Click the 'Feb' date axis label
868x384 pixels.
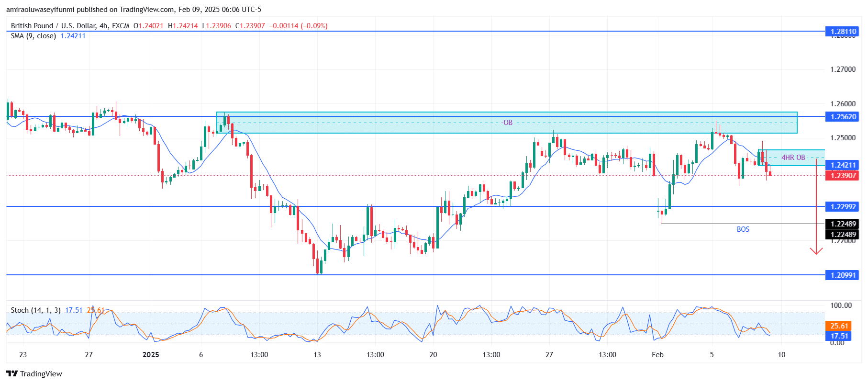pyautogui.click(x=657, y=355)
